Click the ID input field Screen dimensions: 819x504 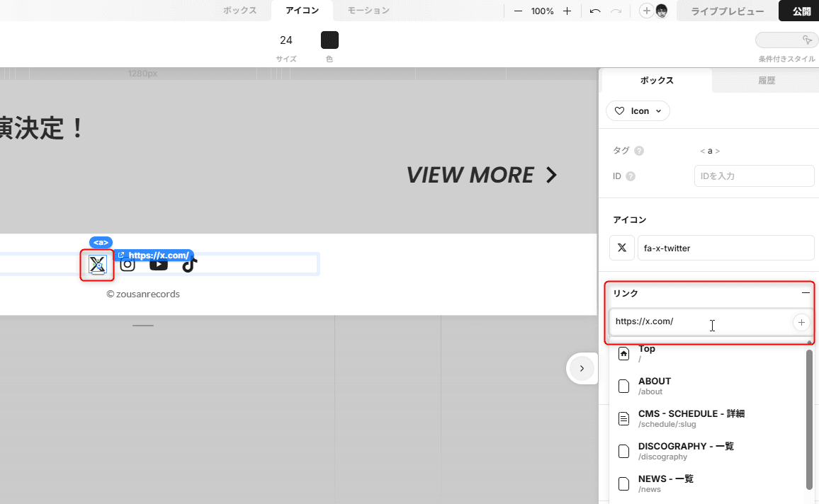point(754,176)
